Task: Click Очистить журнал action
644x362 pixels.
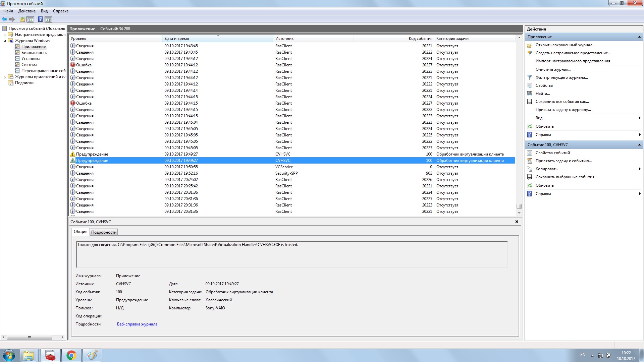Action: (553, 69)
